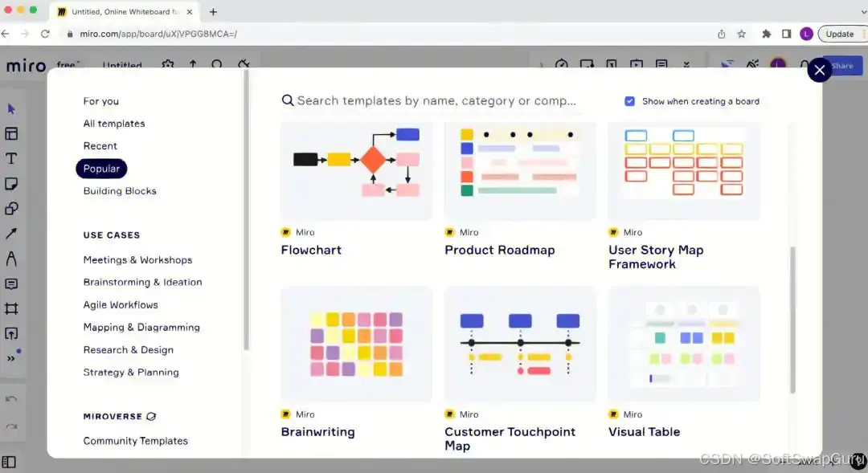Viewport: 868px width, 473px height.
Task: Open Brainstorming & Ideation use case
Action: (143, 282)
